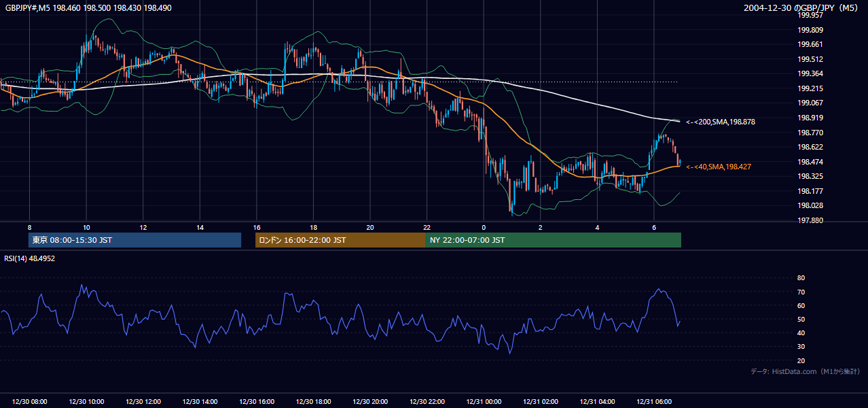Click hour tick 12 under price chart

tap(143, 227)
